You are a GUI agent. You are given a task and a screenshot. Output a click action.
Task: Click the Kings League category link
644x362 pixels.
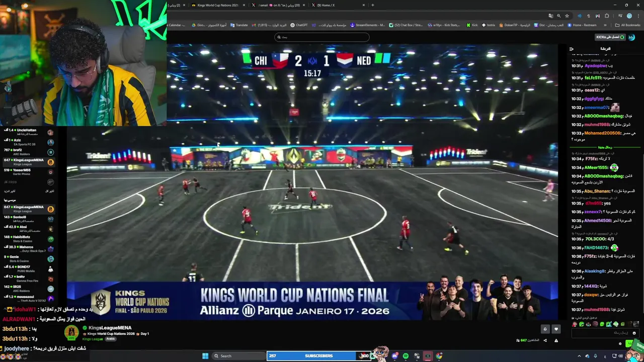(93, 339)
